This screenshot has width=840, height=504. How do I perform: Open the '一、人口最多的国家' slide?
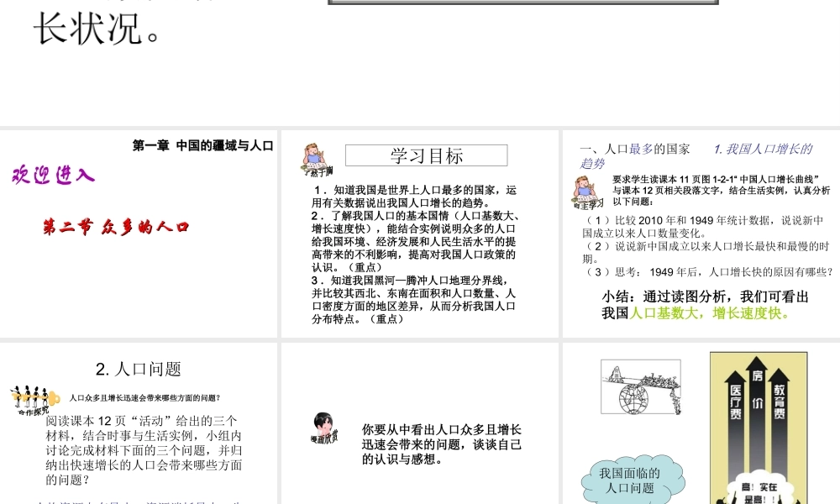click(x=701, y=234)
